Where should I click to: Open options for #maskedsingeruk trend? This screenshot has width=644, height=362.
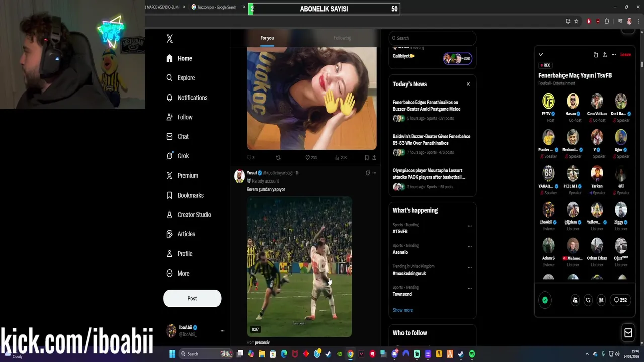(470, 267)
